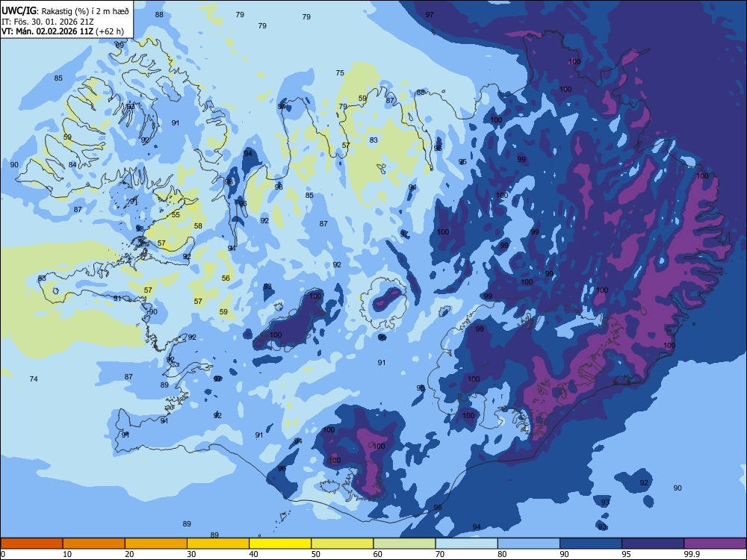
Task: Click the humidity value '56' on the map
Action: [x=226, y=278]
